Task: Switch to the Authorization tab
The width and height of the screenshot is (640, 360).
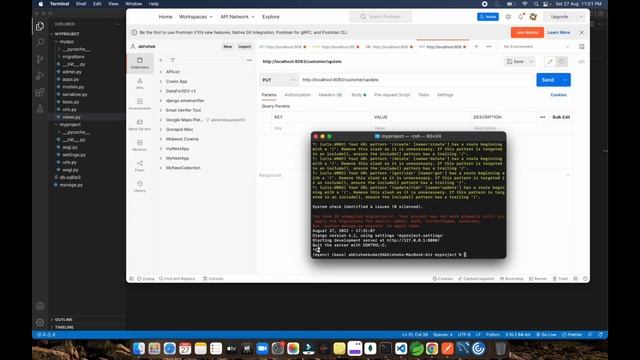Action: click(297, 95)
